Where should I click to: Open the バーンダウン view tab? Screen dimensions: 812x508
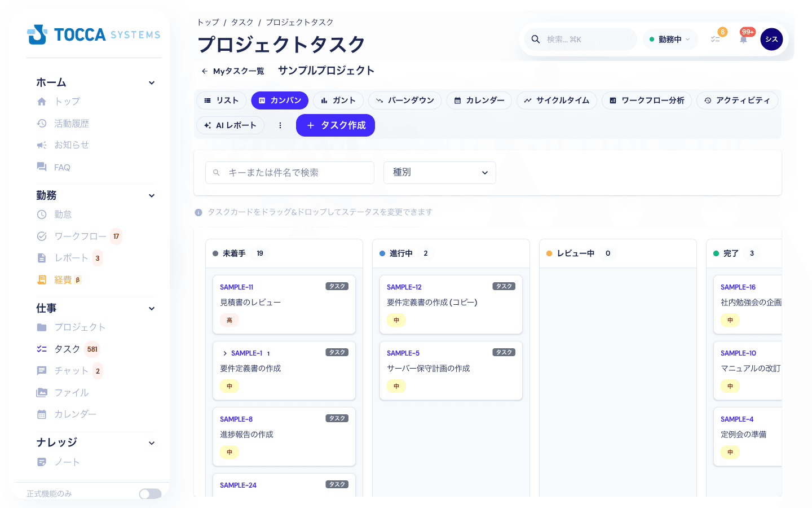pyautogui.click(x=405, y=100)
